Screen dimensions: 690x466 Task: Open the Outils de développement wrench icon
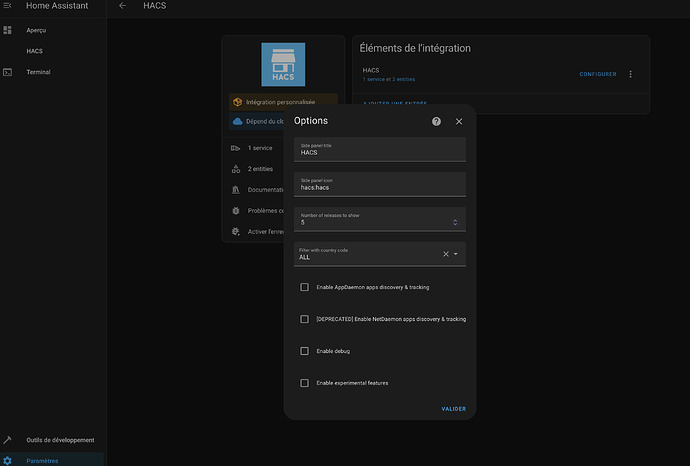tap(7, 440)
